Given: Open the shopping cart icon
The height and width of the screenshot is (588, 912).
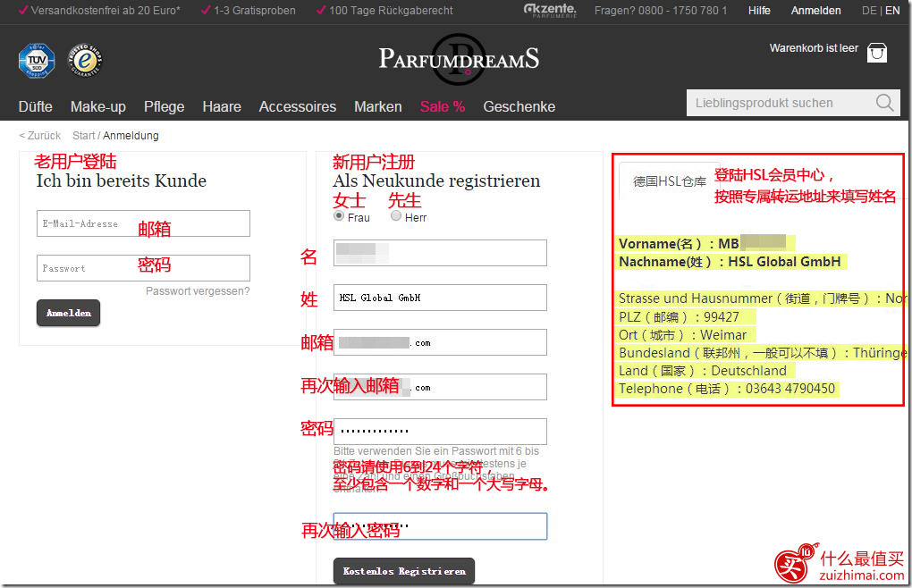Looking at the screenshot, I should tap(876, 53).
